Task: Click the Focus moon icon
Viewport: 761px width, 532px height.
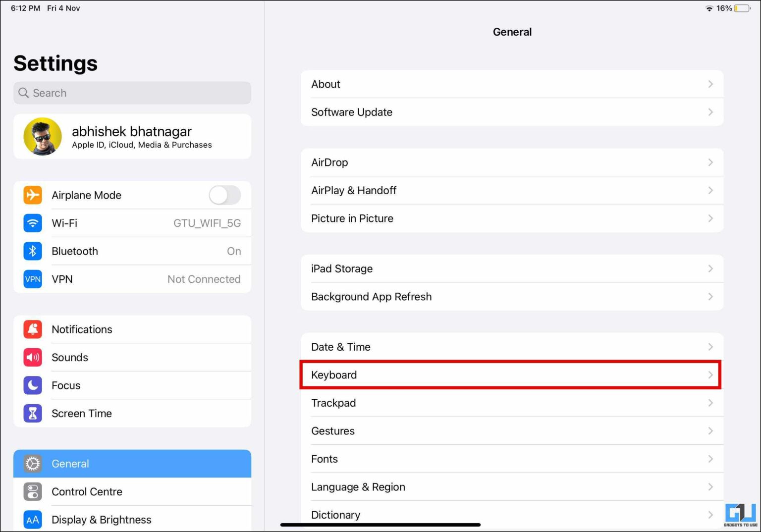Action: coord(32,385)
